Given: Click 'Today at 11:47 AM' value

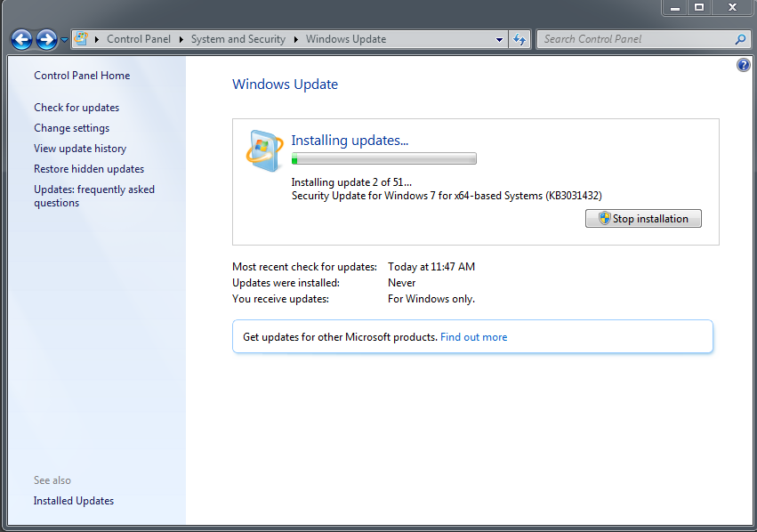Looking at the screenshot, I should point(431,267).
